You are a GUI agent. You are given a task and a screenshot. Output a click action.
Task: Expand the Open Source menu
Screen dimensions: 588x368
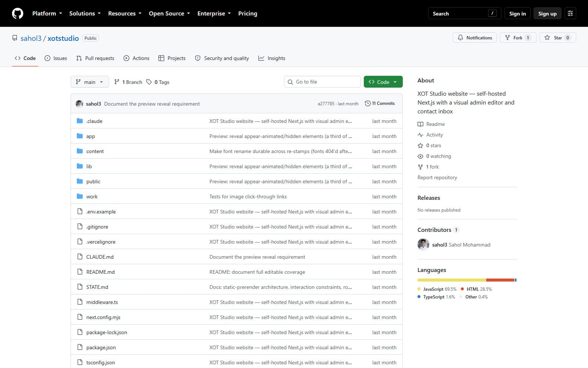pos(169,14)
